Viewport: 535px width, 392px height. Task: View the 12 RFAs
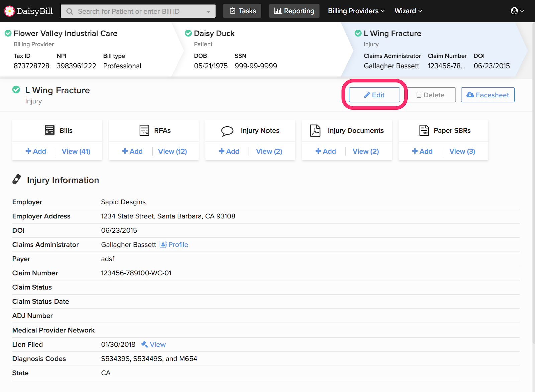point(173,151)
